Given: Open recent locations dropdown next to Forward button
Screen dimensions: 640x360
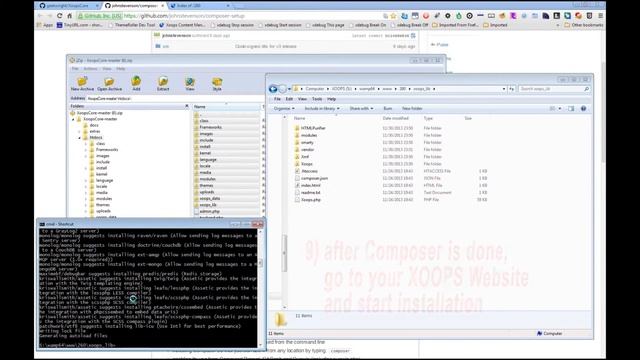Looking at the screenshot, I should [x=289, y=89].
